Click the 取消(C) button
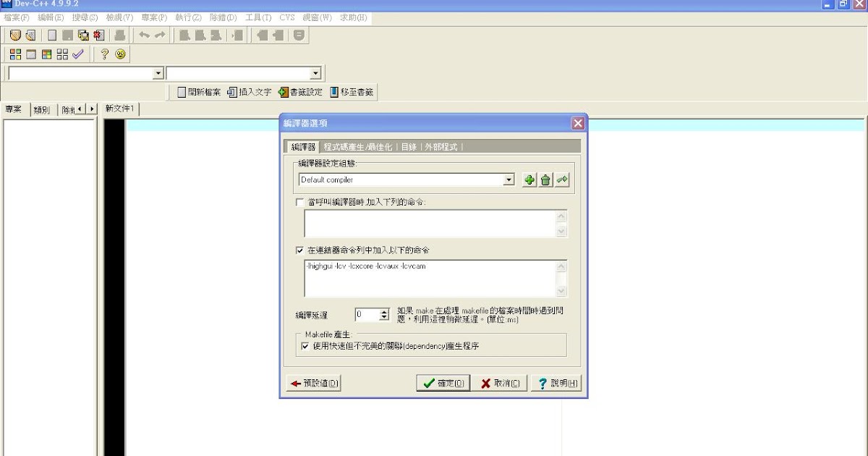Image resolution: width=868 pixels, height=456 pixels. point(500,384)
